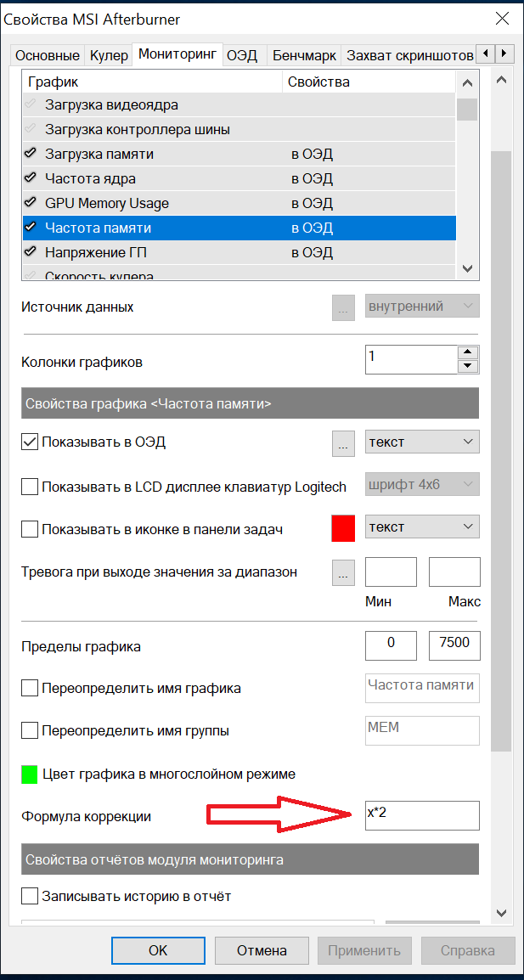The height and width of the screenshot is (980, 524).
Task: Click main panel scroll down arrow
Action: [x=500, y=913]
